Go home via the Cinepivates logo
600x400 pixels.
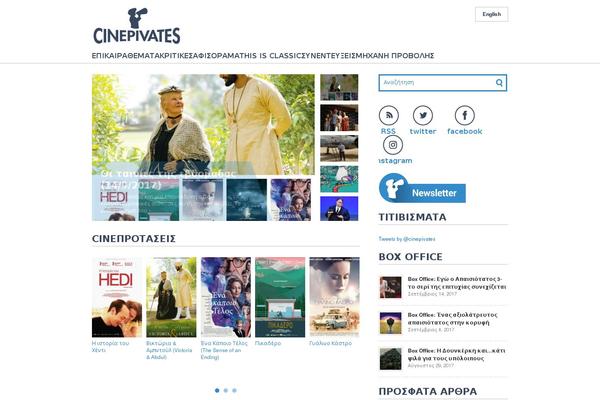[x=137, y=26]
